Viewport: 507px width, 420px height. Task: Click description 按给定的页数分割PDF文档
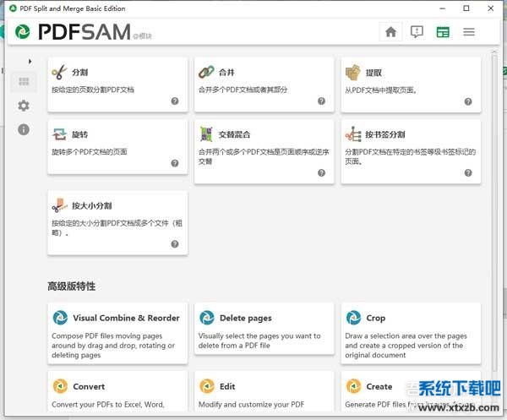(x=93, y=90)
